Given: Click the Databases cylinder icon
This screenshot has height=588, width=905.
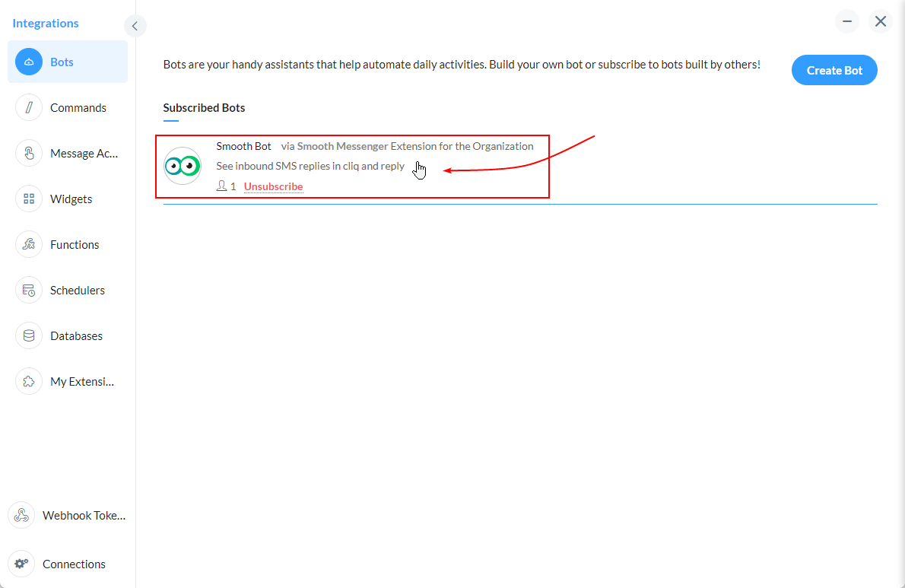Looking at the screenshot, I should click(29, 335).
